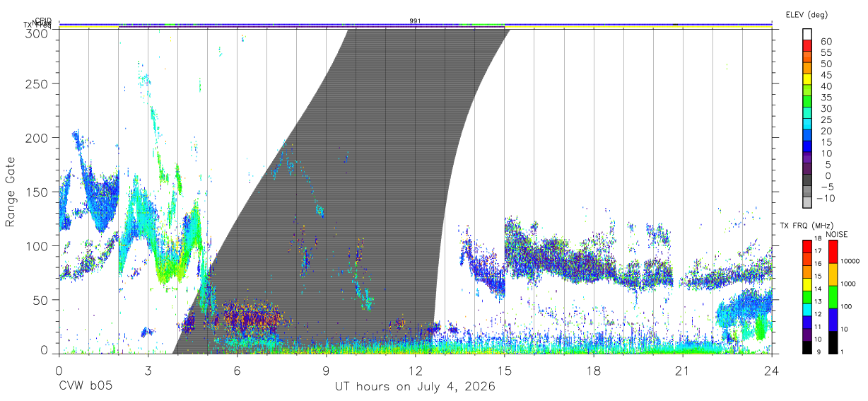Click the 45 label on the ELEV color bar
Image resolution: width=868 pixels, height=401 pixels.
[826, 75]
